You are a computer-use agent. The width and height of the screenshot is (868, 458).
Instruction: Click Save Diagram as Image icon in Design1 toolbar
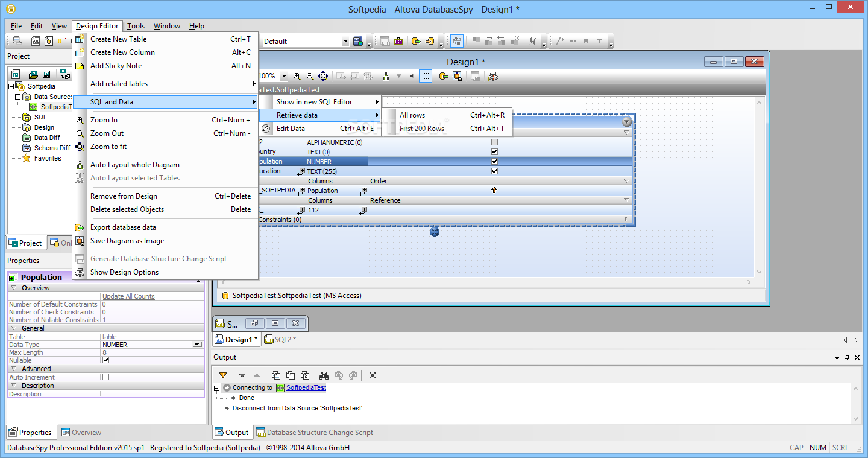click(x=458, y=76)
